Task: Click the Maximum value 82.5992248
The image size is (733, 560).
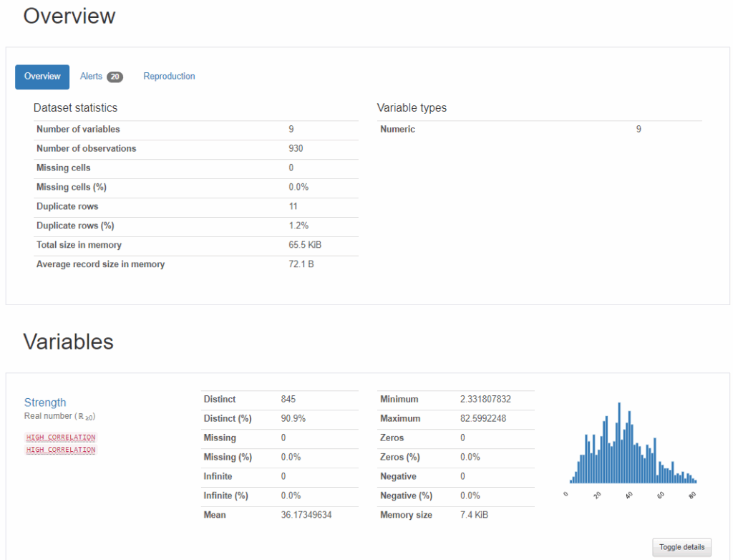Action: (x=483, y=418)
